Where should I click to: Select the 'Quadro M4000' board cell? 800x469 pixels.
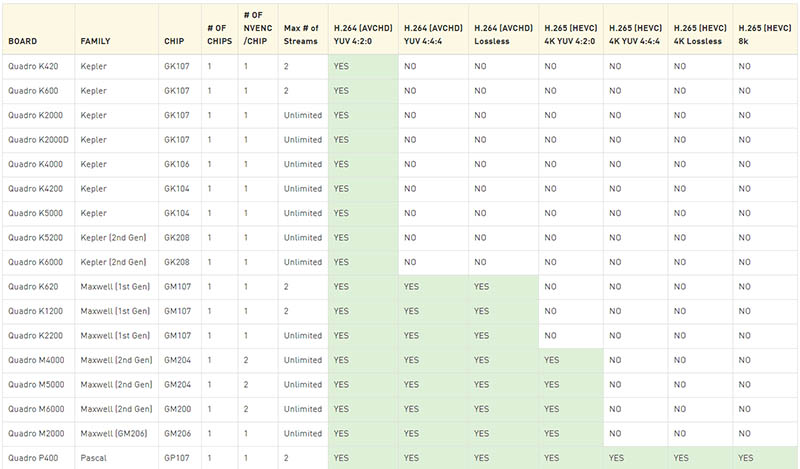[x=36, y=360]
